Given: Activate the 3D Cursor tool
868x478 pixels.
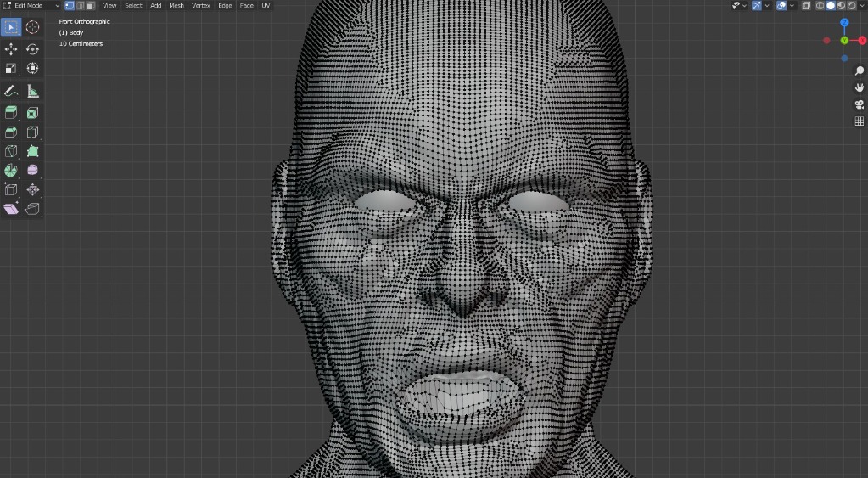Looking at the screenshot, I should (x=33, y=27).
